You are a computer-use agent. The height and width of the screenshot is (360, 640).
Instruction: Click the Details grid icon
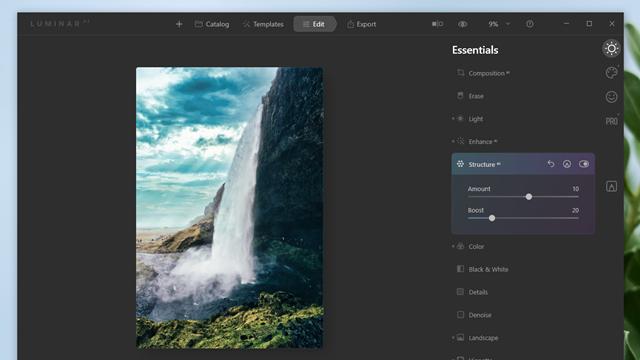pyautogui.click(x=460, y=292)
